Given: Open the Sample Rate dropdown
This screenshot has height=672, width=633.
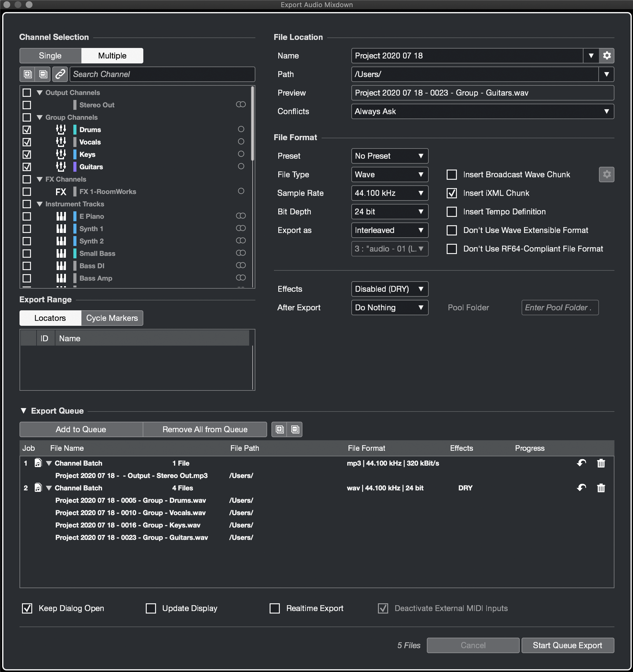Looking at the screenshot, I should (x=389, y=193).
